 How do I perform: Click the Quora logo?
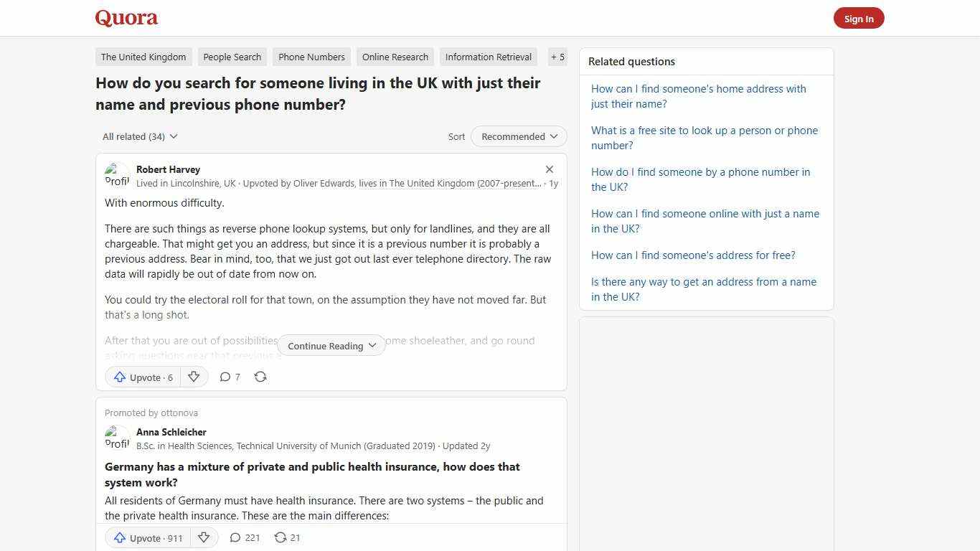click(x=126, y=18)
